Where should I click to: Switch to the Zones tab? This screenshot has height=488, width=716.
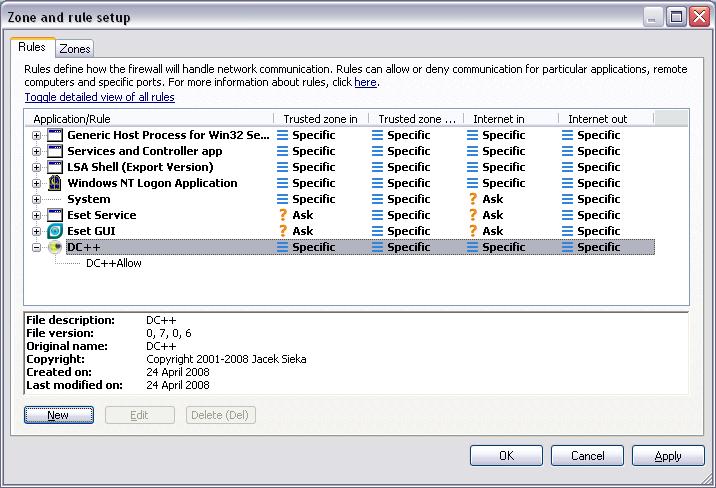(x=75, y=48)
